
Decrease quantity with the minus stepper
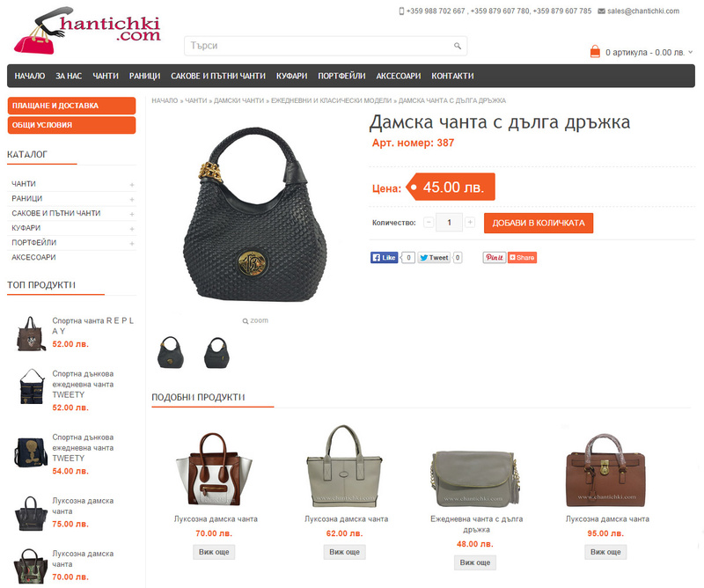coord(429,223)
